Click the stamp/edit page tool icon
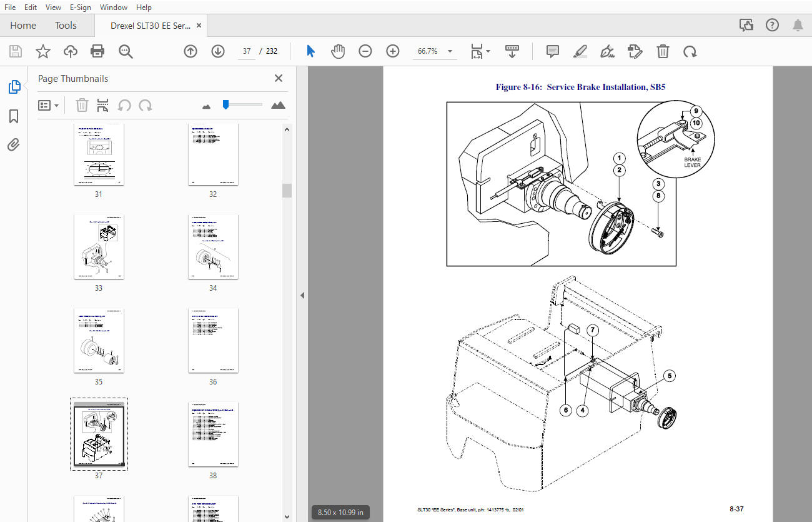This screenshot has width=812, height=522. [x=635, y=51]
